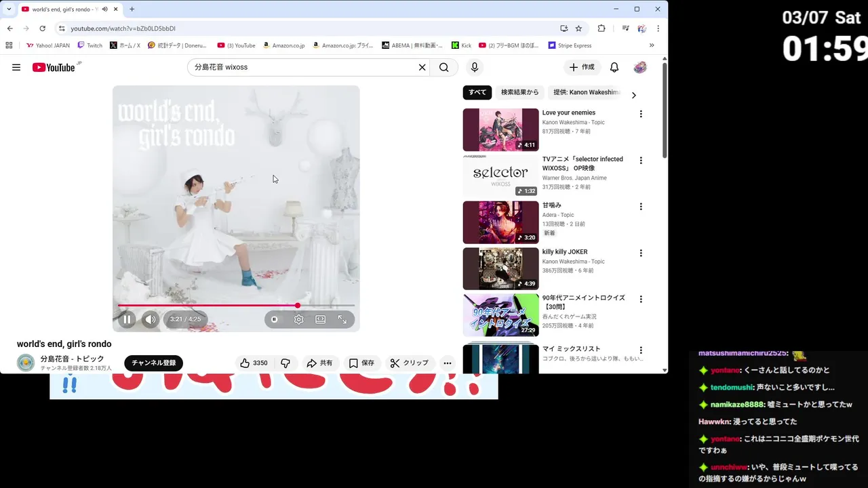Open options menu for killy killy JOKER

click(x=641, y=253)
